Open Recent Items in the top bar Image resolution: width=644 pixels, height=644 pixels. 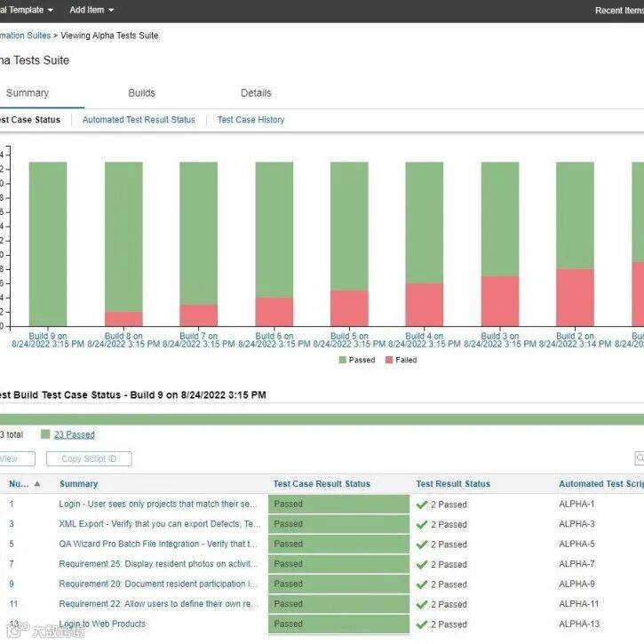(x=619, y=11)
